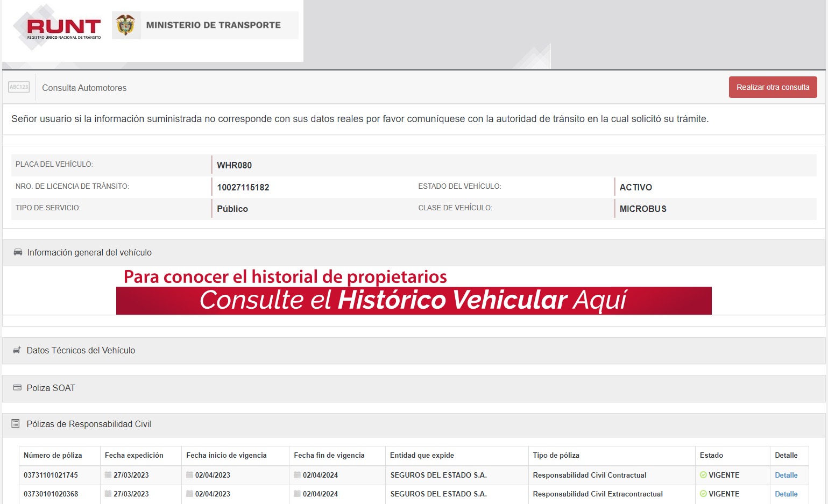
Task: Open Detalle link for policy 03731101021745
Action: pyautogui.click(x=786, y=475)
